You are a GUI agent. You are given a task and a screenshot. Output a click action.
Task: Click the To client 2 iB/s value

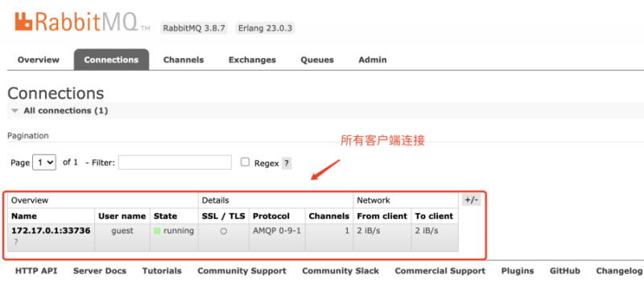[427, 231]
